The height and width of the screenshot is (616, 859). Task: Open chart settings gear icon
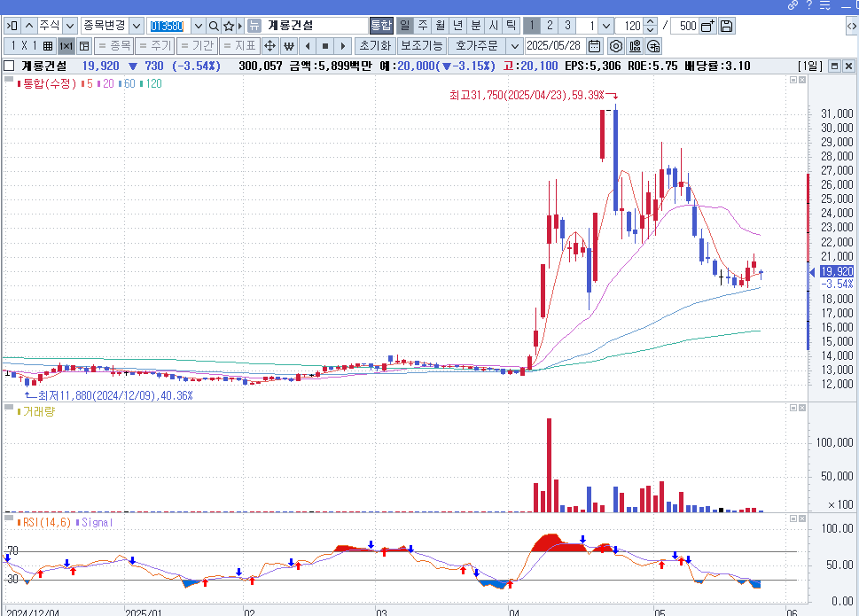tap(615, 45)
